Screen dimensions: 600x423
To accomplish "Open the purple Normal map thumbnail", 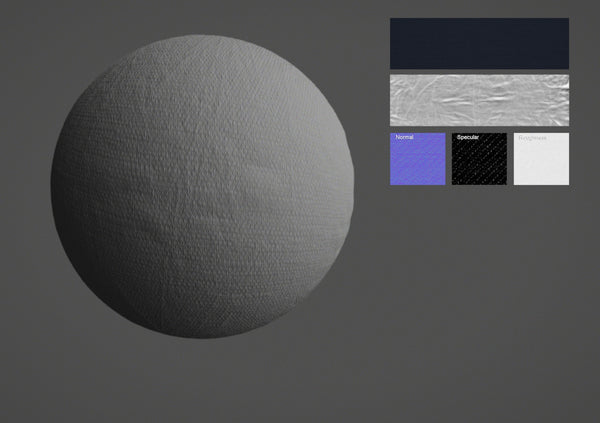I will (418, 162).
